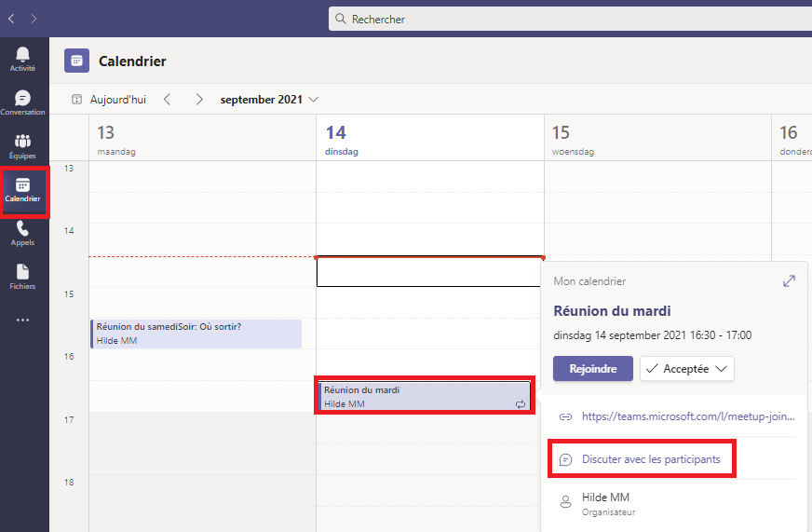
Task: Expand meeting details with arrows icon
Action: tap(789, 280)
